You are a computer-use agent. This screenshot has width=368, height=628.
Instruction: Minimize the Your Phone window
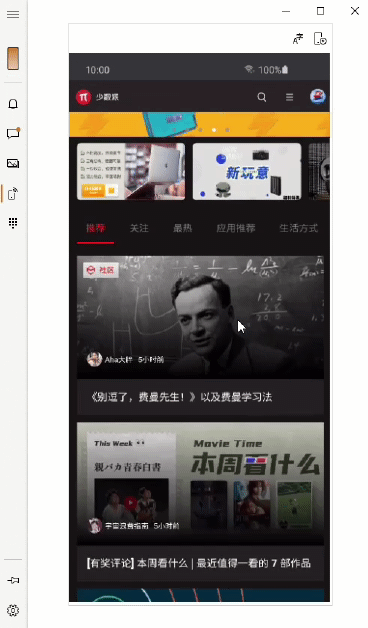(286, 11)
